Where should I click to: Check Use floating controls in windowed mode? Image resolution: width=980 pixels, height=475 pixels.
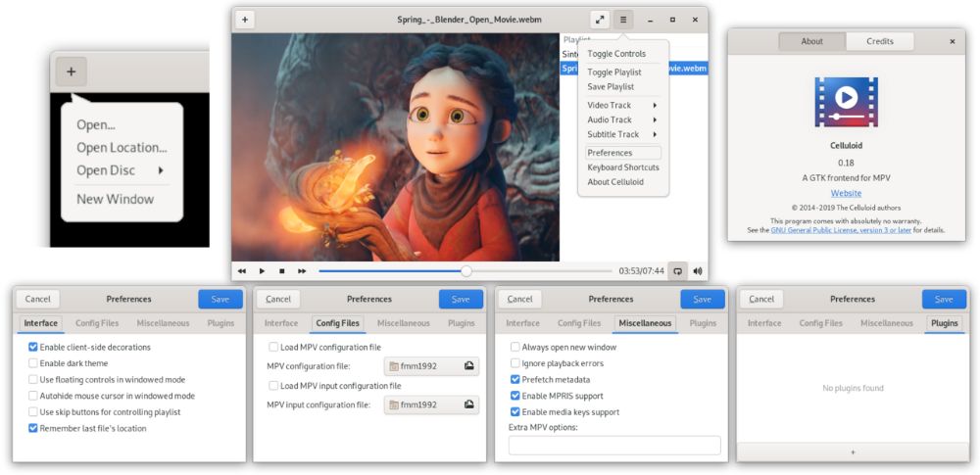tap(33, 379)
